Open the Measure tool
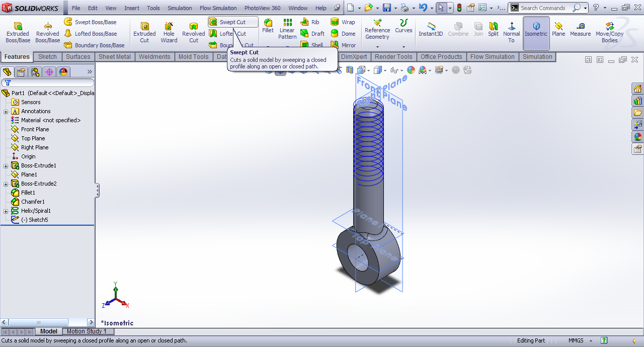Viewport: 644px width, 347px height. click(x=580, y=29)
